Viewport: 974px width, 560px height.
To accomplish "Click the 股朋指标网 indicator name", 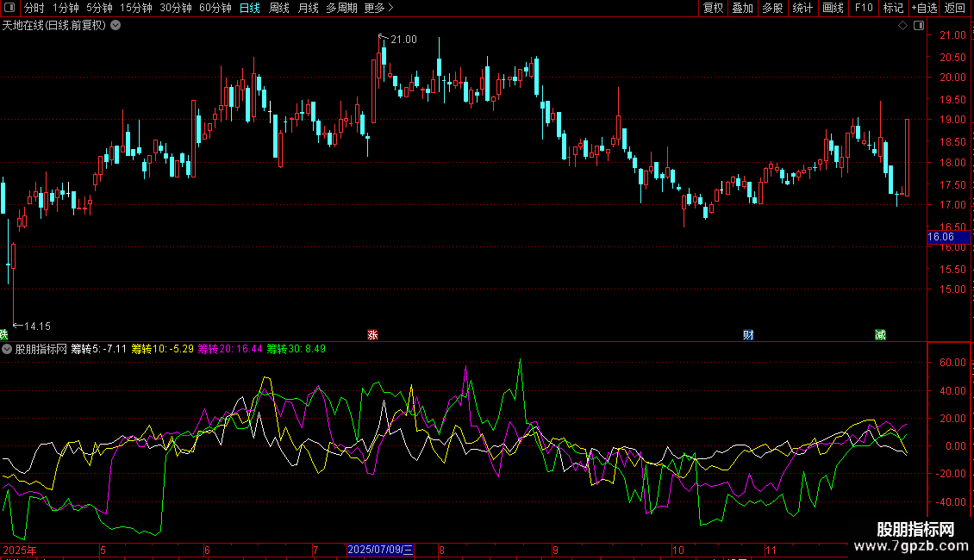I will click(41, 349).
